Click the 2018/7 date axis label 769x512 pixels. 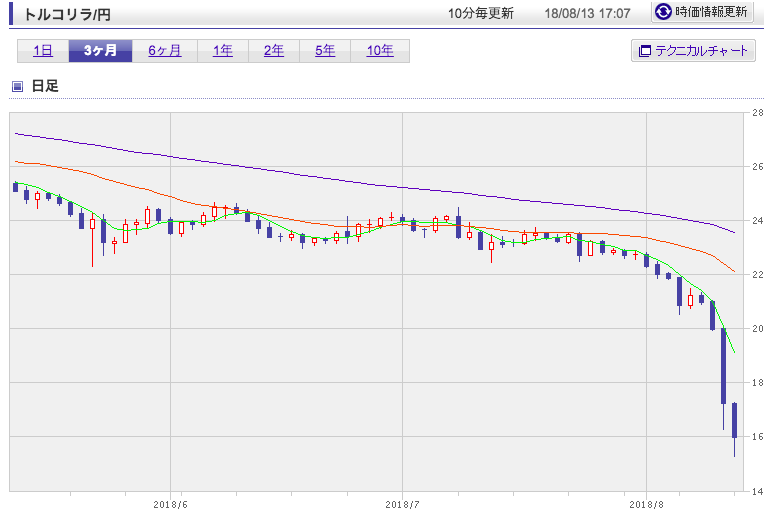point(402,505)
